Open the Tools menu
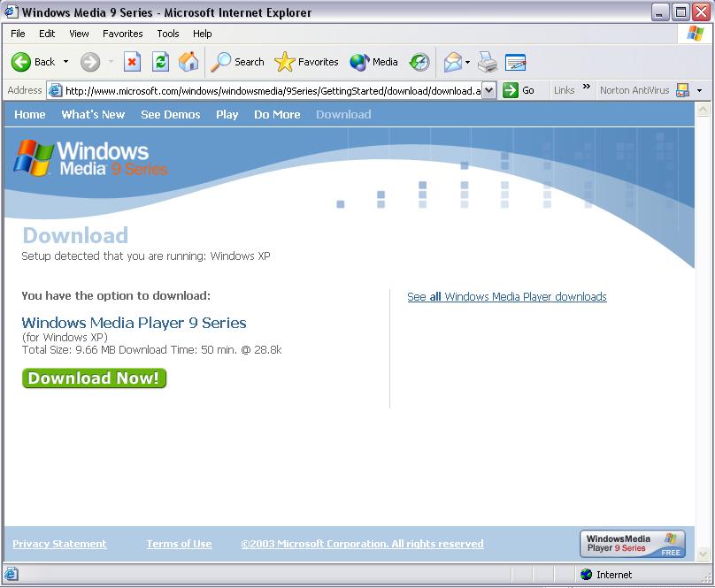The height and width of the screenshot is (588, 715). click(168, 34)
